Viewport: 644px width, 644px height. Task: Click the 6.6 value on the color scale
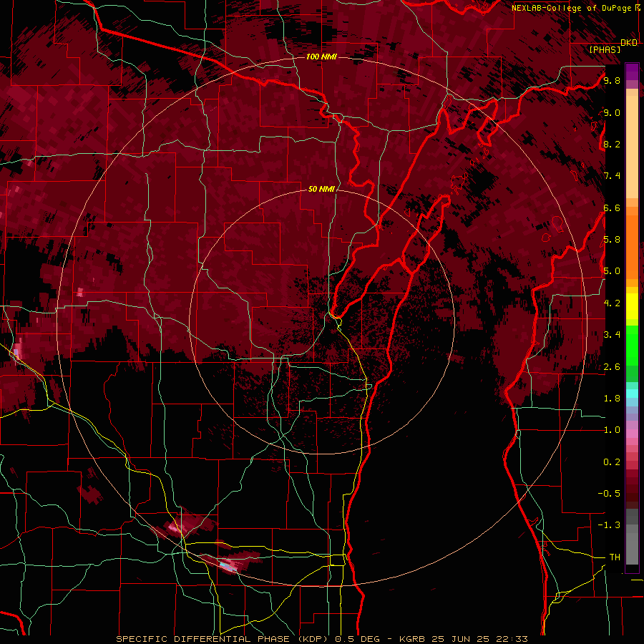pyautogui.click(x=612, y=208)
